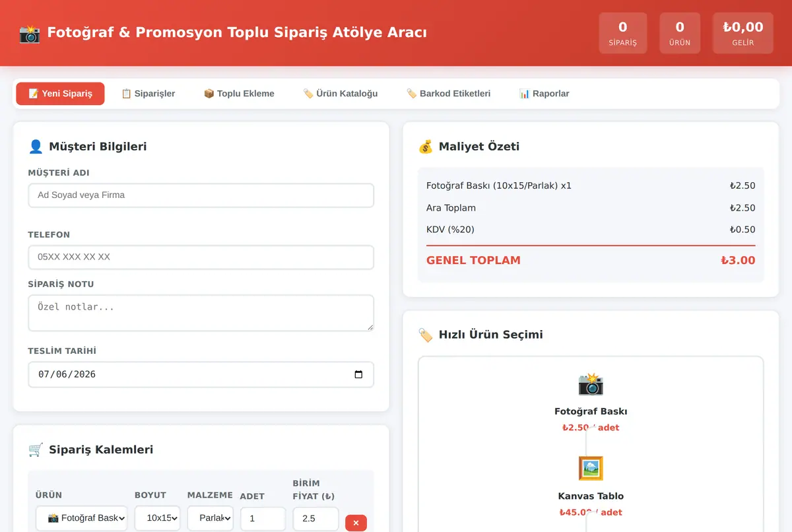Screen dimensions: 792x532
Task: Focus the Sipariş Notu textarea
Action: [x=201, y=313]
